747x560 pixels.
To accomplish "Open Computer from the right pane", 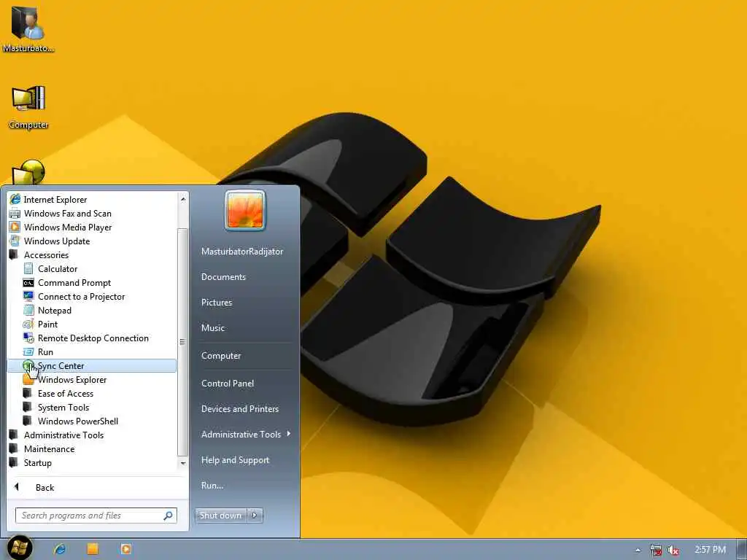I will [221, 356].
